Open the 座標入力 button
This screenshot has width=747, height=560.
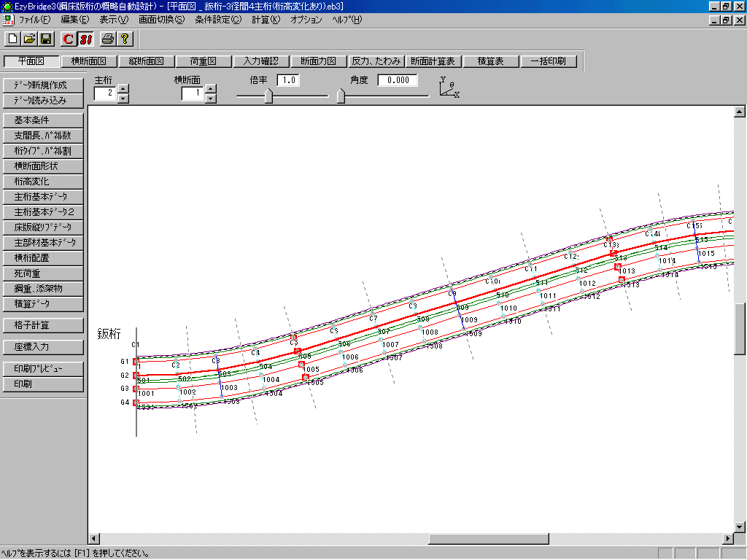(43, 347)
